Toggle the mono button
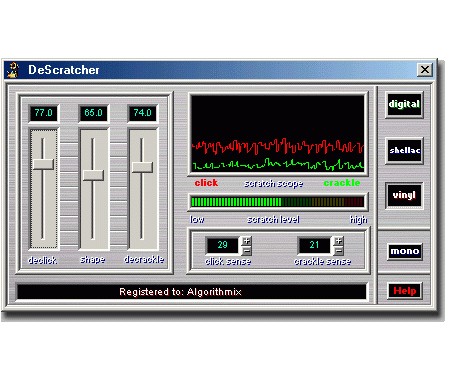This screenshot has height=380, width=450. (x=404, y=251)
